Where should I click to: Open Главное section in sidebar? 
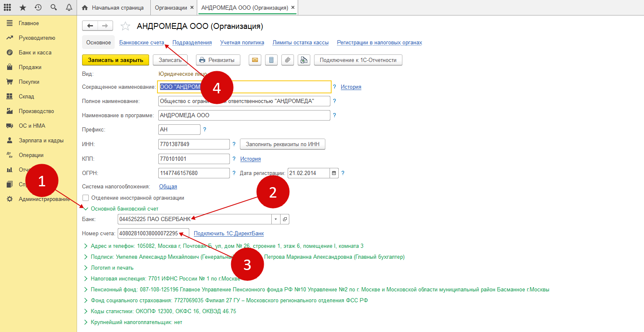point(28,23)
